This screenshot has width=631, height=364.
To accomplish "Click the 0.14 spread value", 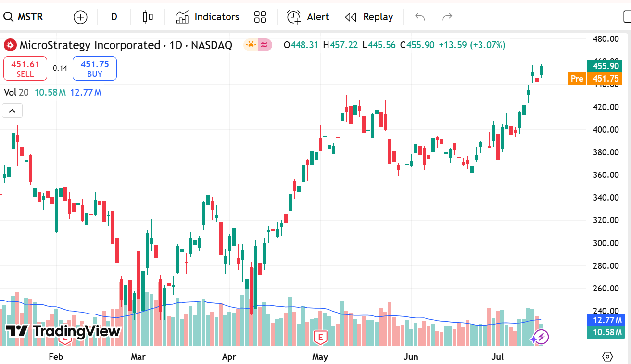I will pyautogui.click(x=60, y=68).
